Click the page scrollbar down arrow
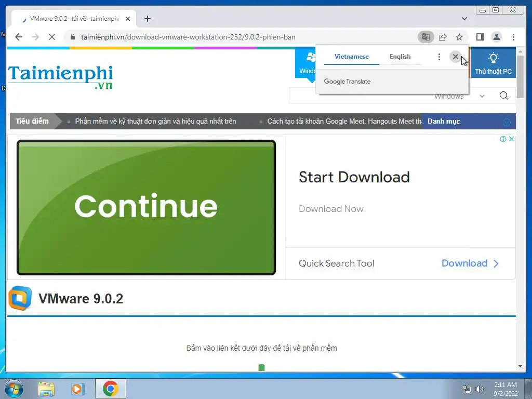532x399 pixels. coord(520,366)
